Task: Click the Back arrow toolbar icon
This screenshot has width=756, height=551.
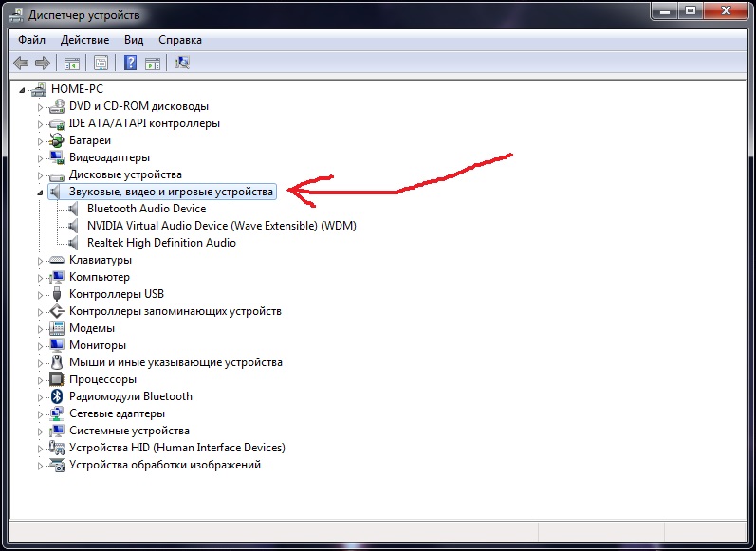Action: 21,63
